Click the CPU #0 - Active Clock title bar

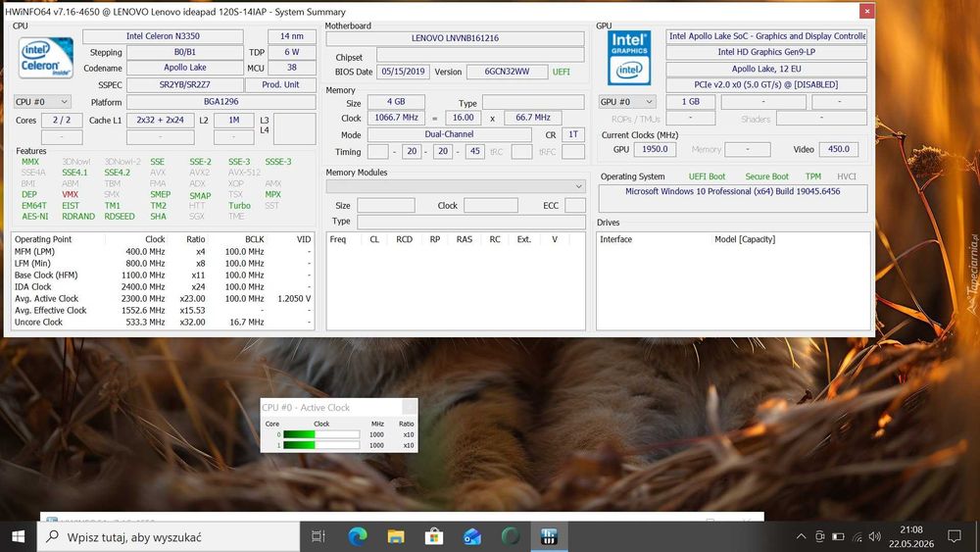tap(339, 408)
